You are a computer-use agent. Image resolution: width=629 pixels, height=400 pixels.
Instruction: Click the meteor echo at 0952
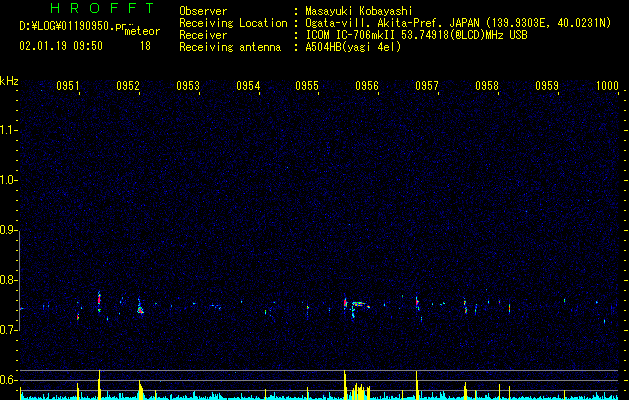(x=140, y=307)
